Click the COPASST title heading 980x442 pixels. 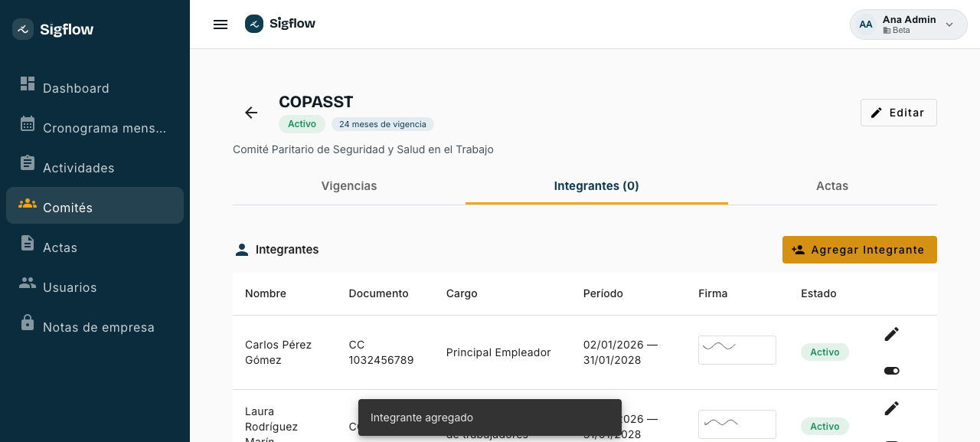(x=316, y=102)
